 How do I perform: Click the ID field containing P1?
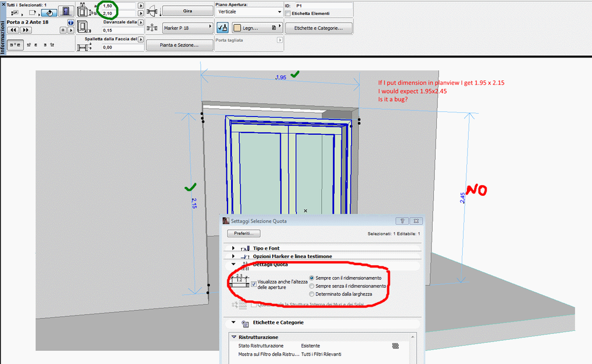(x=324, y=6)
